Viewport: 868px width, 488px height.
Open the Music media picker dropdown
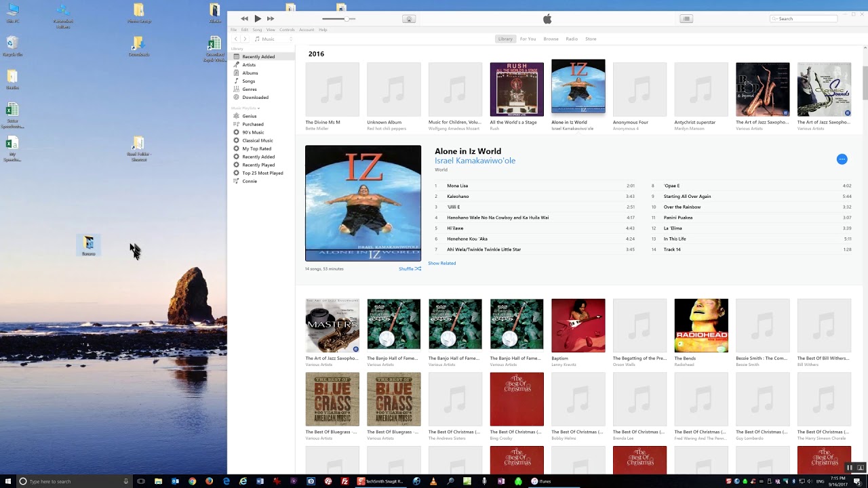pyautogui.click(x=273, y=39)
